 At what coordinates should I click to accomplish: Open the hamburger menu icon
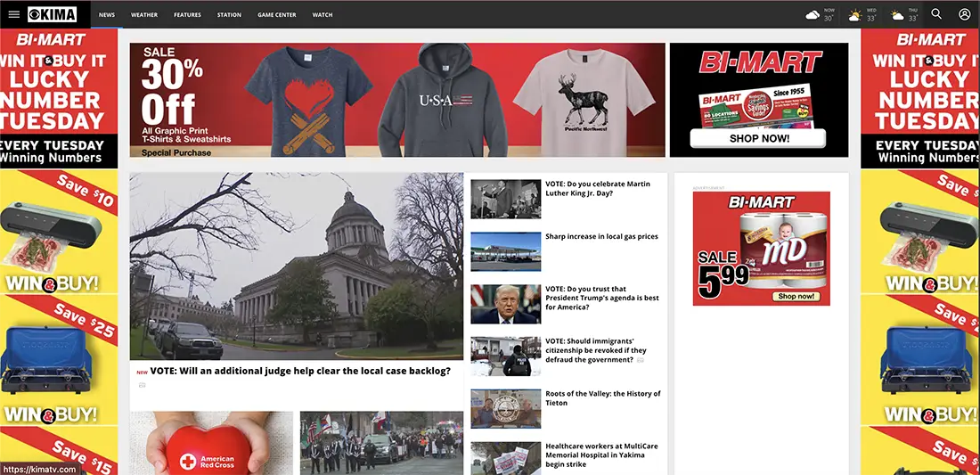pos(13,14)
